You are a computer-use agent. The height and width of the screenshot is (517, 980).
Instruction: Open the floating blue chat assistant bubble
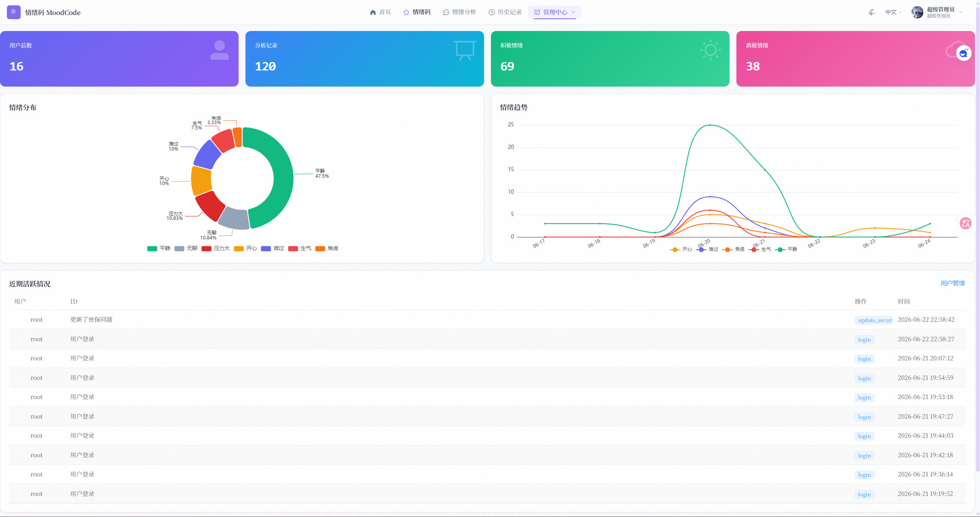click(963, 53)
